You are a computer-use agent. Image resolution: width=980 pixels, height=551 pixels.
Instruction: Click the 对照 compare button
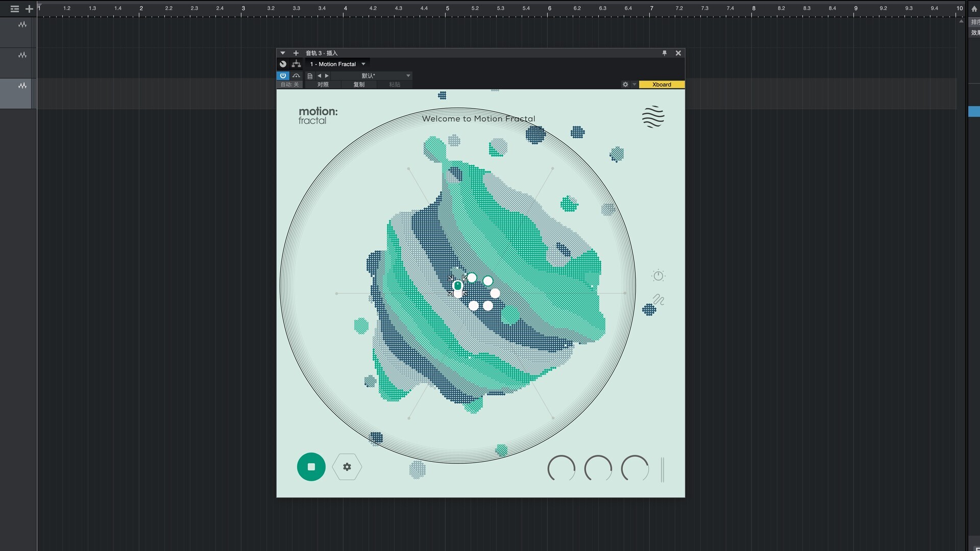[323, 85]
